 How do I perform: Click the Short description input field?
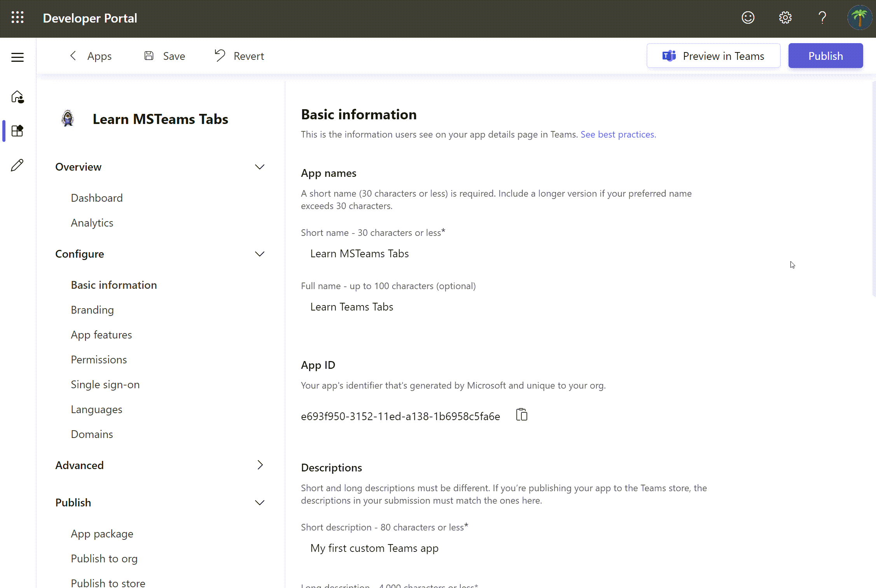coord(505,548)
